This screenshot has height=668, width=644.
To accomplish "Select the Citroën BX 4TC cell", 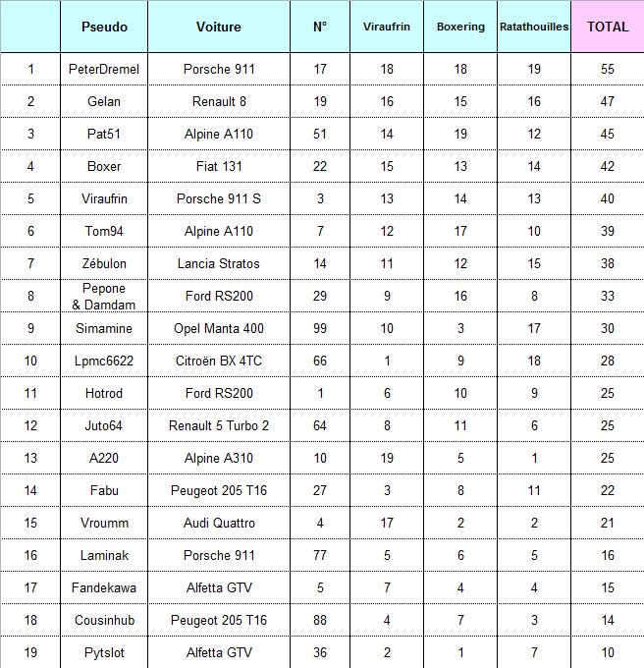I will [219, 362].
